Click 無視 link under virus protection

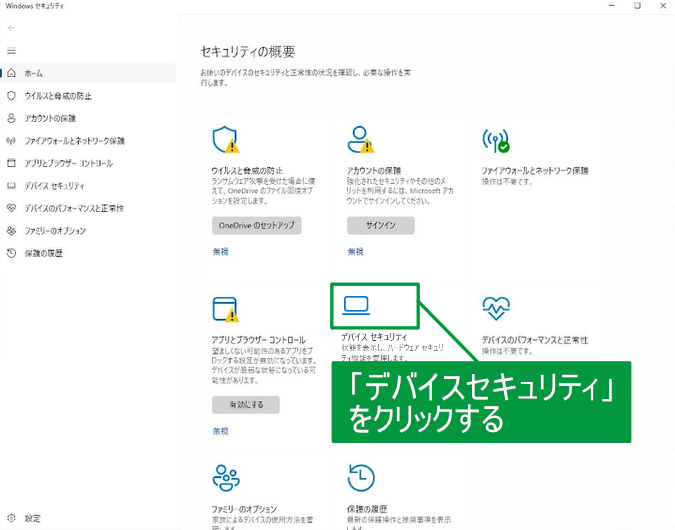[220, 251]
